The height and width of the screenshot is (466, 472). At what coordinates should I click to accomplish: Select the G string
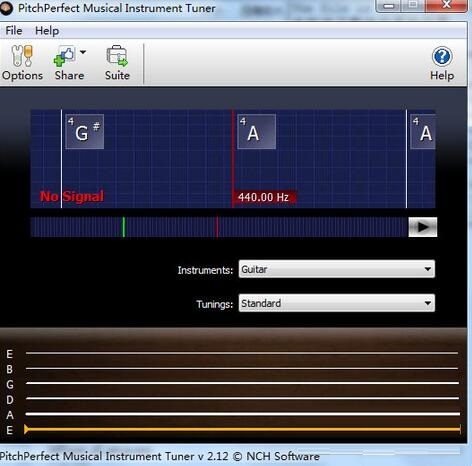[x=242, y=383]
